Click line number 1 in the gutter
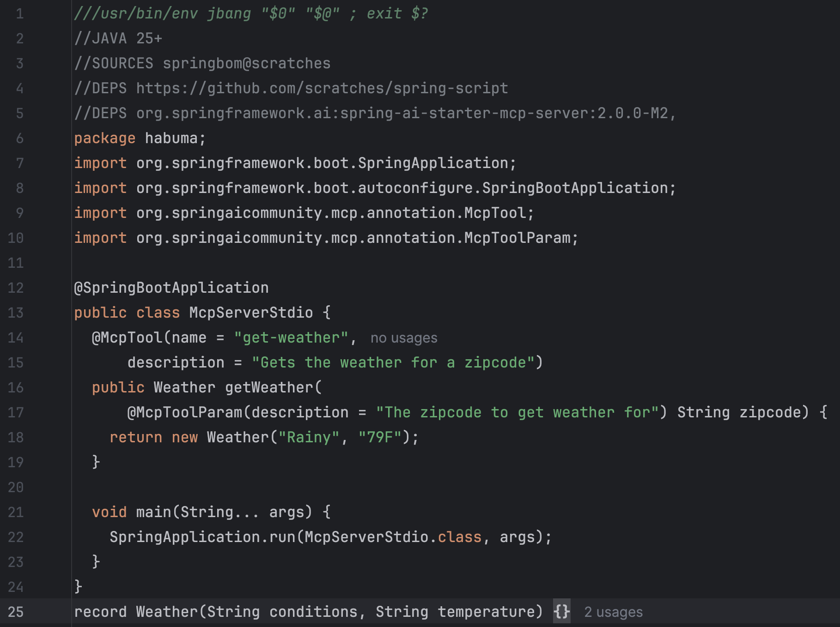Screen dimensions: 840x627 (19, 13)
